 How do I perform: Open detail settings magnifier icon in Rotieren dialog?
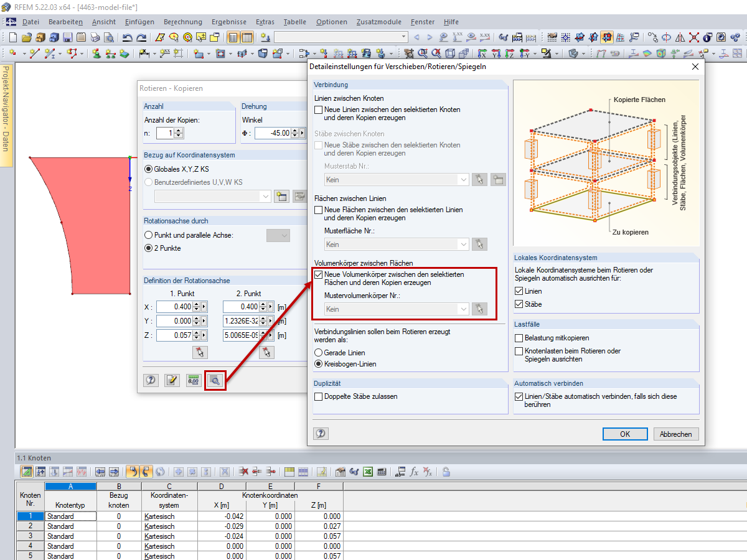click(215, 380)
